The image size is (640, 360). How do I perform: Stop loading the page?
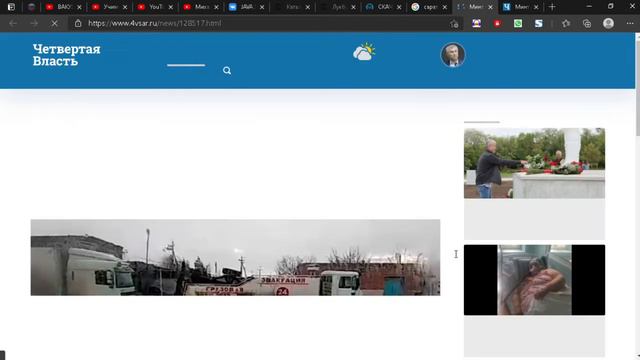point(54,24)
